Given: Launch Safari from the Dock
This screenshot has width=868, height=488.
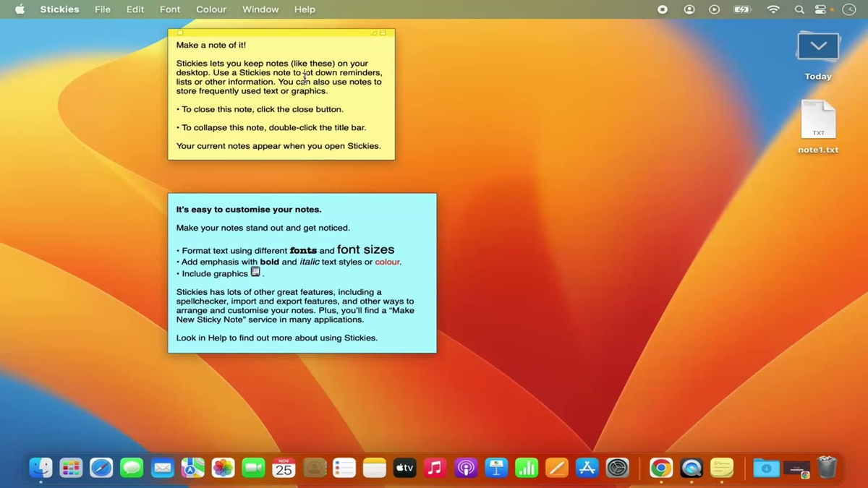Looking at the screenshot, I should (101, 468).
